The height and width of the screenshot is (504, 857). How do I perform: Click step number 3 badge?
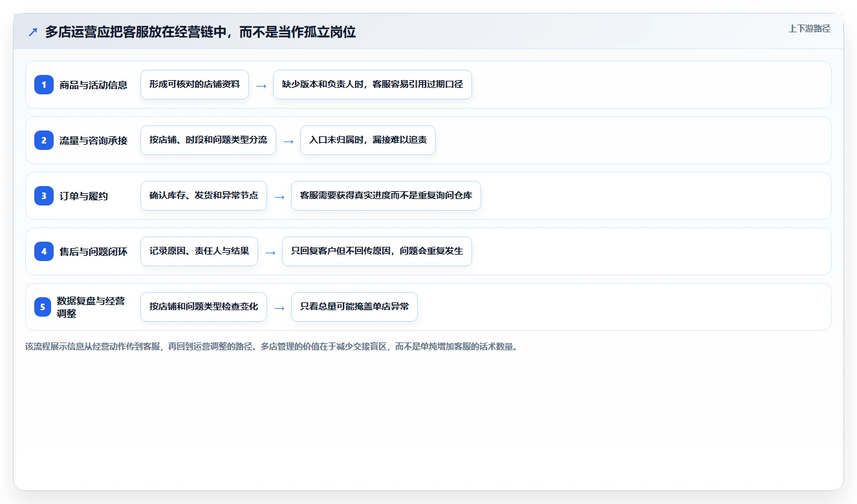point(44,196)
